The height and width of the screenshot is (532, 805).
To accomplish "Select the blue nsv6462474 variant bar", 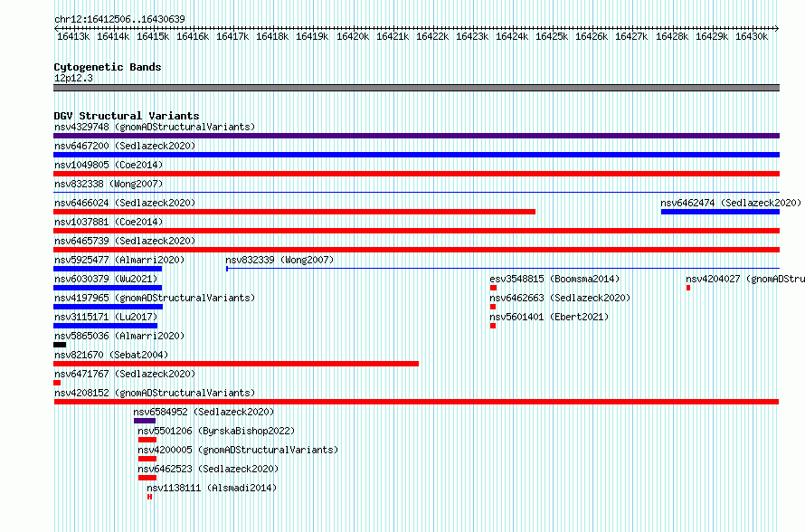I will (720, 212).
